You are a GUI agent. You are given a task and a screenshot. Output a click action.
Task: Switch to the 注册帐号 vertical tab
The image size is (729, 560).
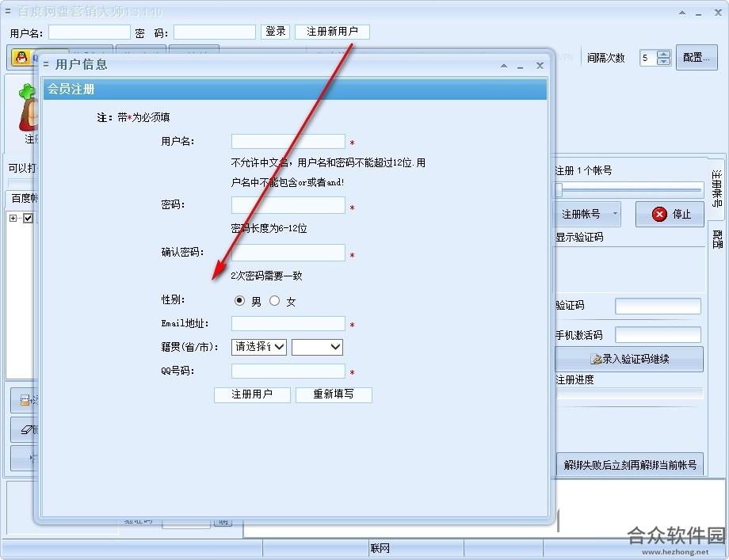[x=716, y=189]
